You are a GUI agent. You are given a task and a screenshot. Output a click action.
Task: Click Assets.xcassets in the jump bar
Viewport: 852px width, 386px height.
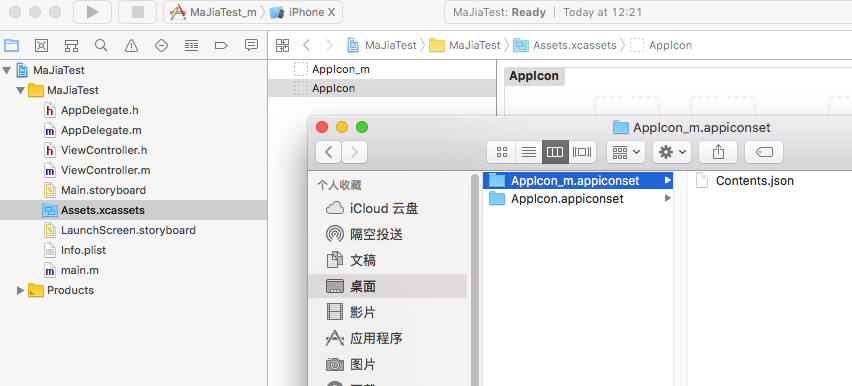[x=566, y=45]
